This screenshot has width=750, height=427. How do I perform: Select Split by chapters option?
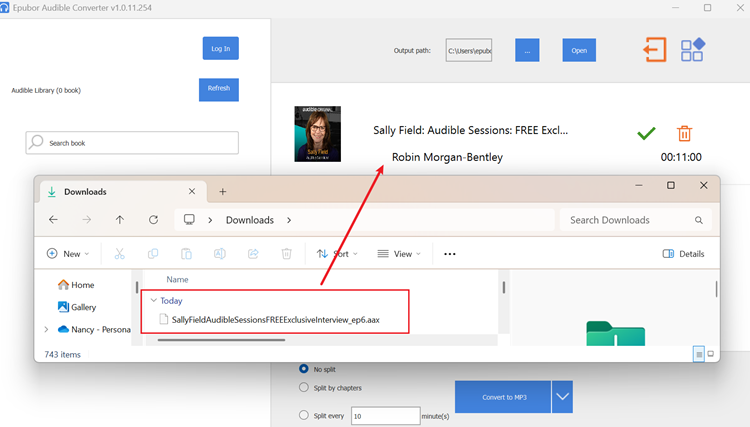pos(303,387)
